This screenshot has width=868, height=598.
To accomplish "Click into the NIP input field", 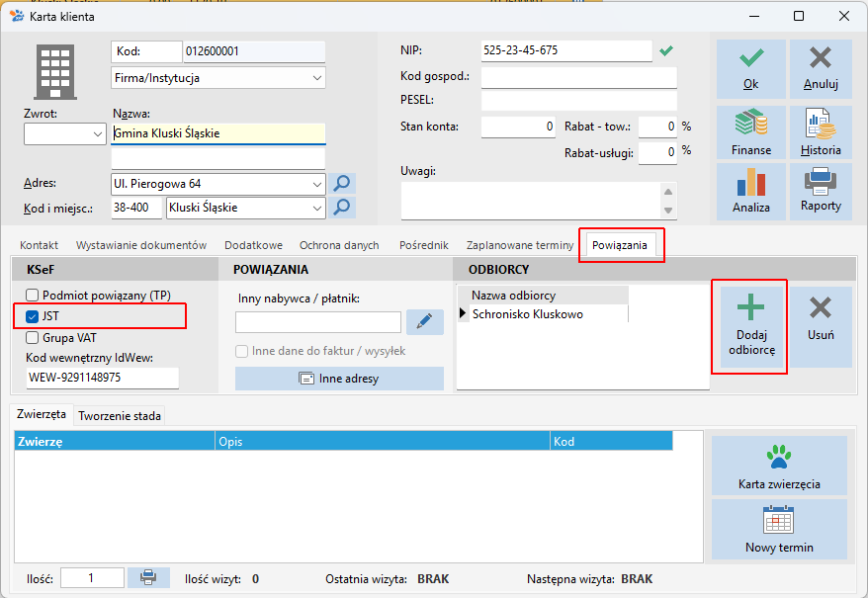I will point(565,50).
